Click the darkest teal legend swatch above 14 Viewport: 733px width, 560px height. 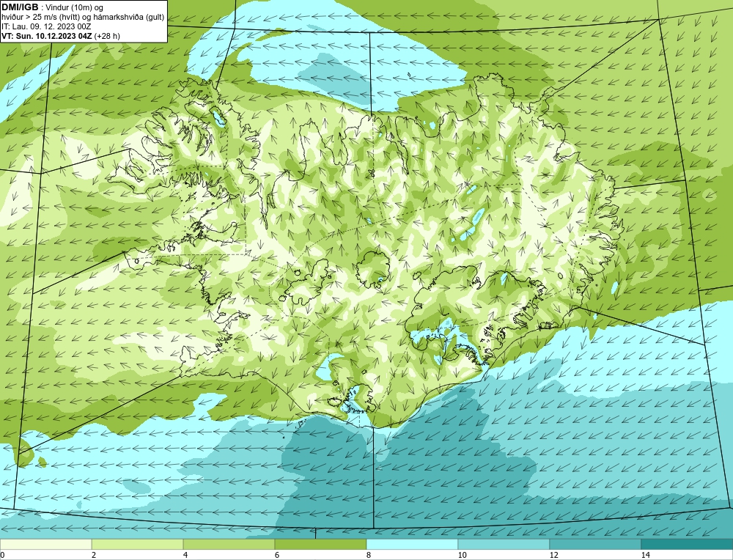tap(688, 544)
